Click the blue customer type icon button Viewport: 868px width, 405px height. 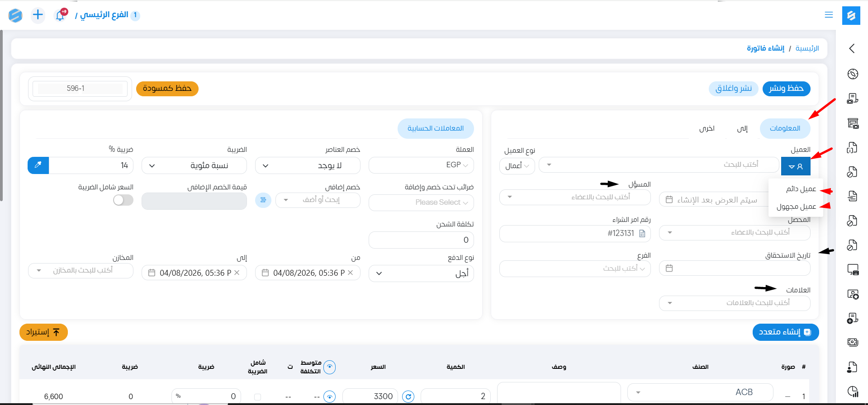click(x=795, y=166)
